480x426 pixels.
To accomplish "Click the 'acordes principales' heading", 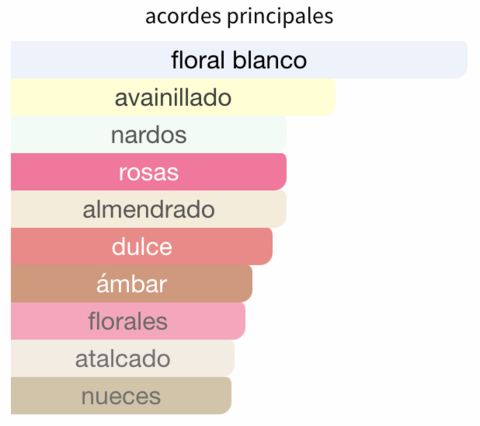I will tap(239, 16).
